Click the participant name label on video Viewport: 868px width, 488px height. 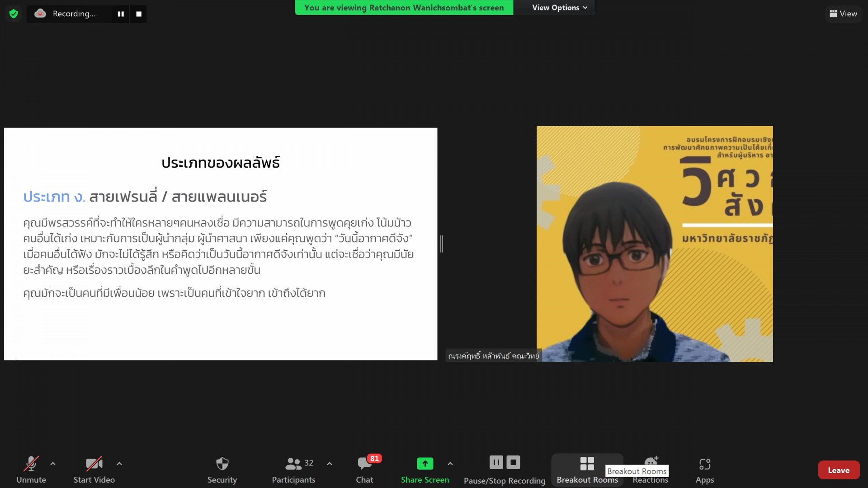494,356
